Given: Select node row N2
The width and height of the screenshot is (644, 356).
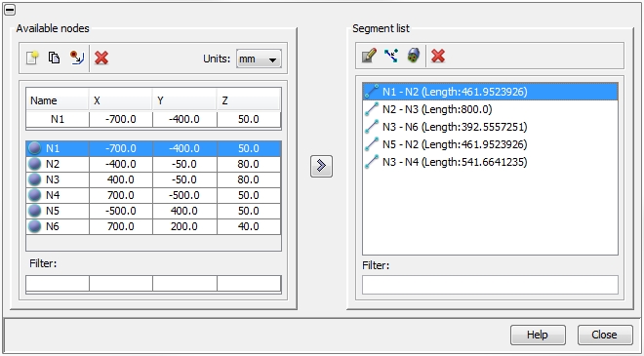Looking at the screenshot, I should click(x=153, y=164).
